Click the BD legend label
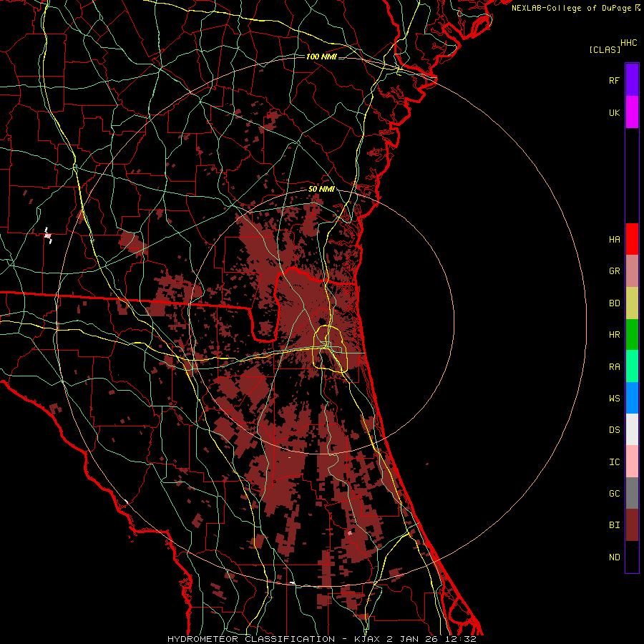The width and height of the screenshot is (644, 644). tap(614, 303)
